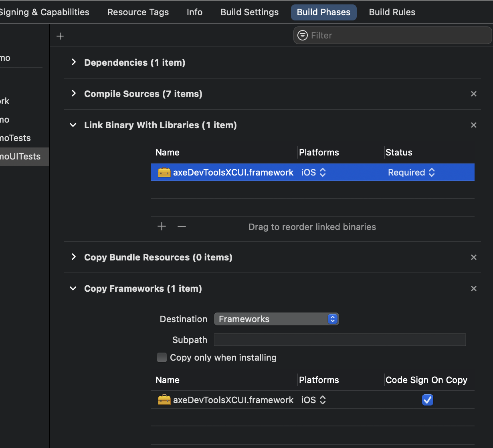493x448 pixels.
Task: Click the filter icon inside the Filter field
Action: (302, 35)
